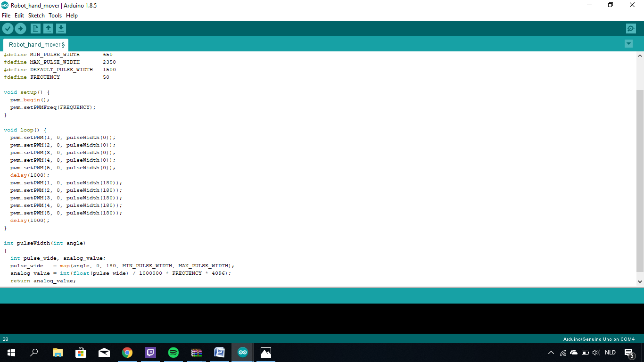The height and width of the screenshot is (362, 644).
Task: Click the 'analog_value = int(float(...' line
Action: 121,273
